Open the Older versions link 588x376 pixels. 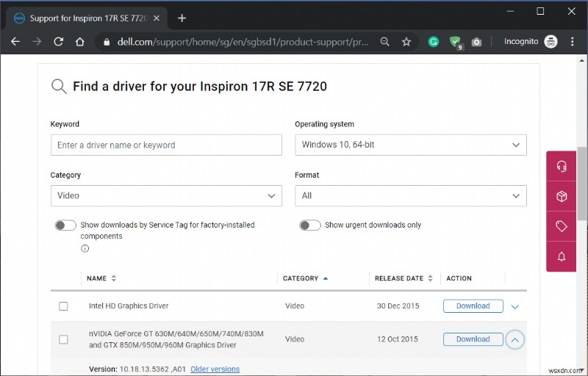[215, 369]
